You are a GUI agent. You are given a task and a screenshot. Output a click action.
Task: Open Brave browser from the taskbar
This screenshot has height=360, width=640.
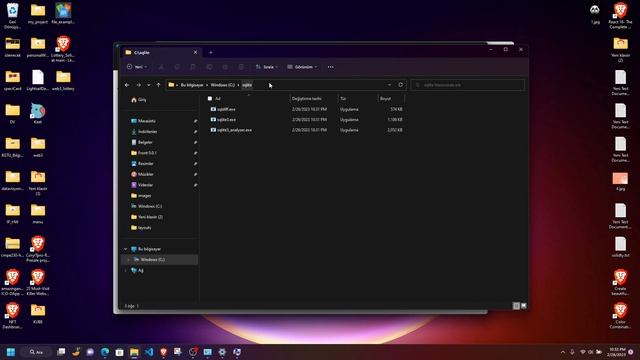coord(164,352)
